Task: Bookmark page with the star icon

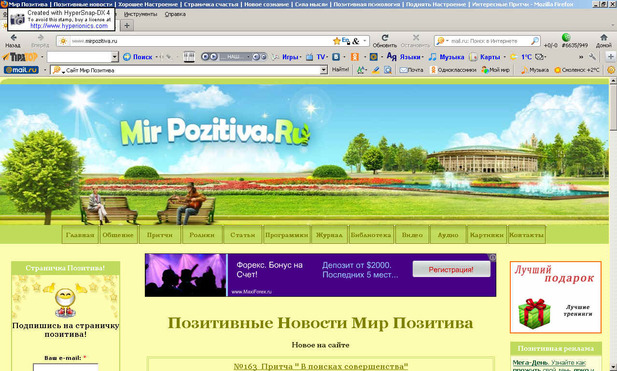Action: point(337,41)
